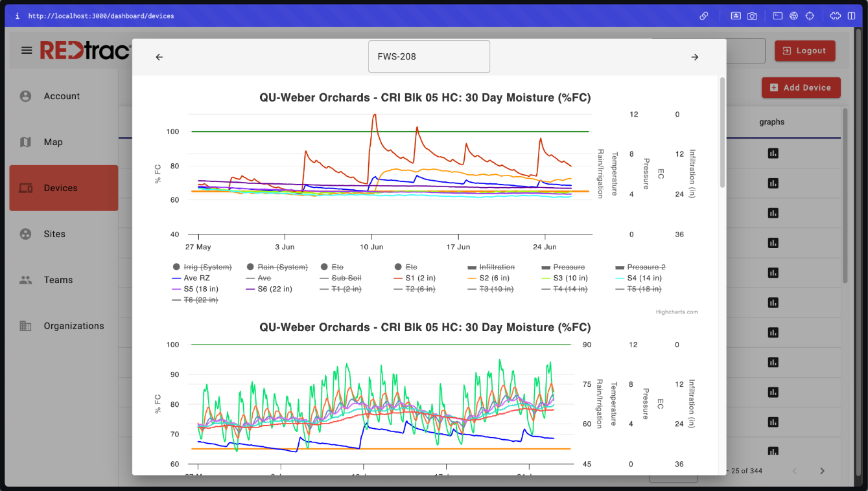Show the Pressure 2 legend series

click(640, 267)
